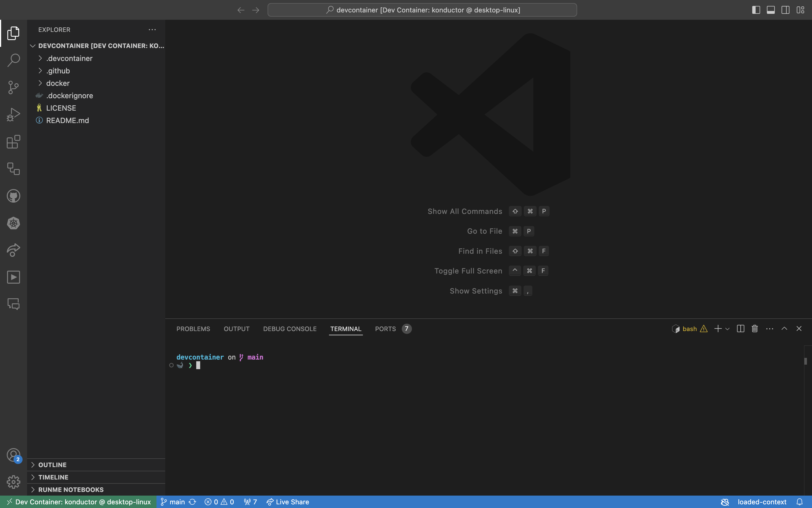The height and width of the screenshot is (508, 812).
Task: Open the Live Share view in activity bar
Action: coord(14,250)
